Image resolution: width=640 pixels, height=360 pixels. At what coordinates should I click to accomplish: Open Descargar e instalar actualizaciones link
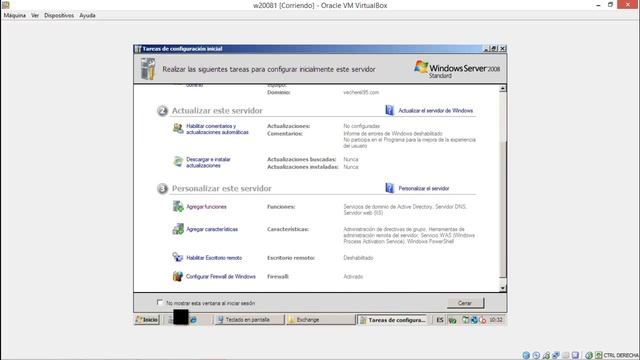click(208, 162)
